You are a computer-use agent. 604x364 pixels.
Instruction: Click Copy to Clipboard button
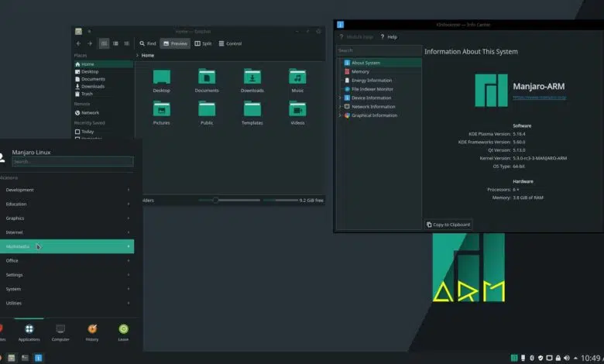pyautogui.click(x=449, y=225)
